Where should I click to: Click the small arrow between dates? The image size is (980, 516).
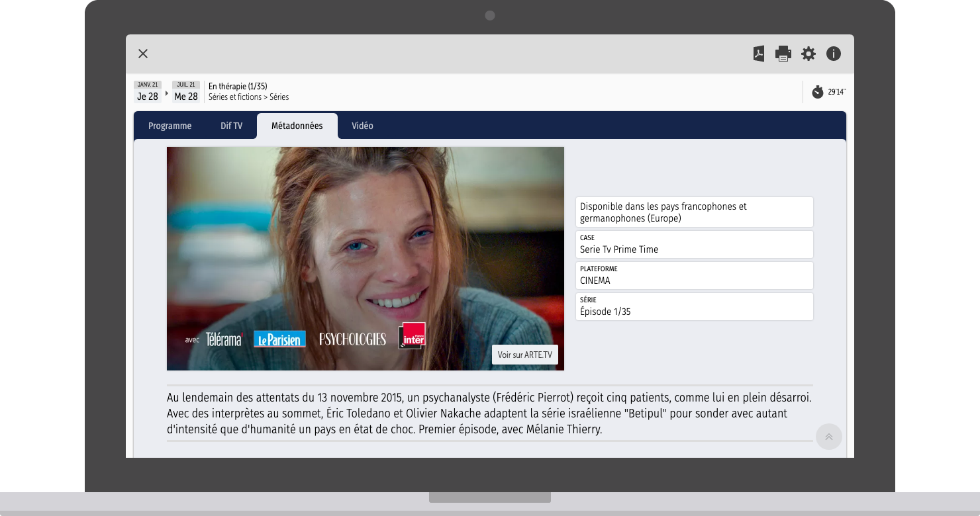click(x=166, y=93)
